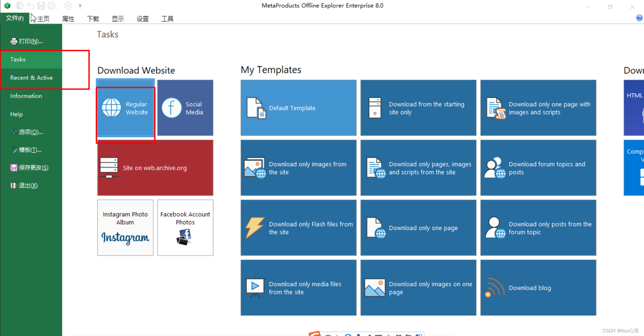This screenshot has height=336, width=644.
Task: Expand the quick access toolbar dropdown
Action: 80,6
